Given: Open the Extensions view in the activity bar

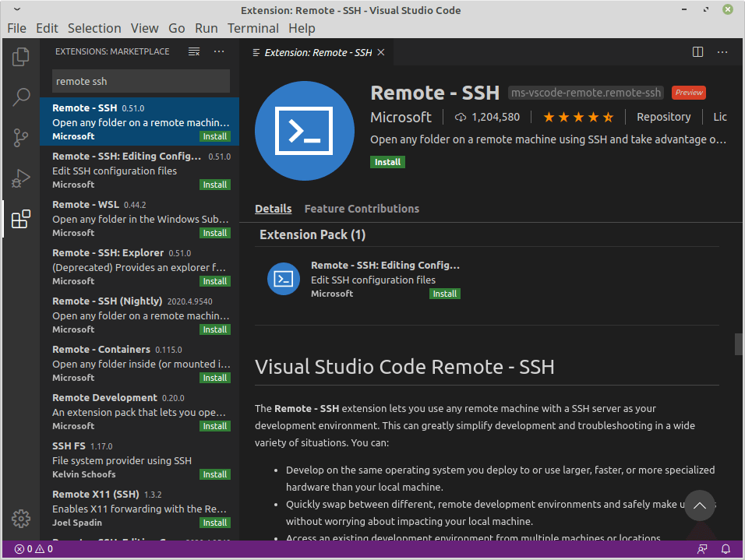Looking at the screenshot, I should (21, 220).
